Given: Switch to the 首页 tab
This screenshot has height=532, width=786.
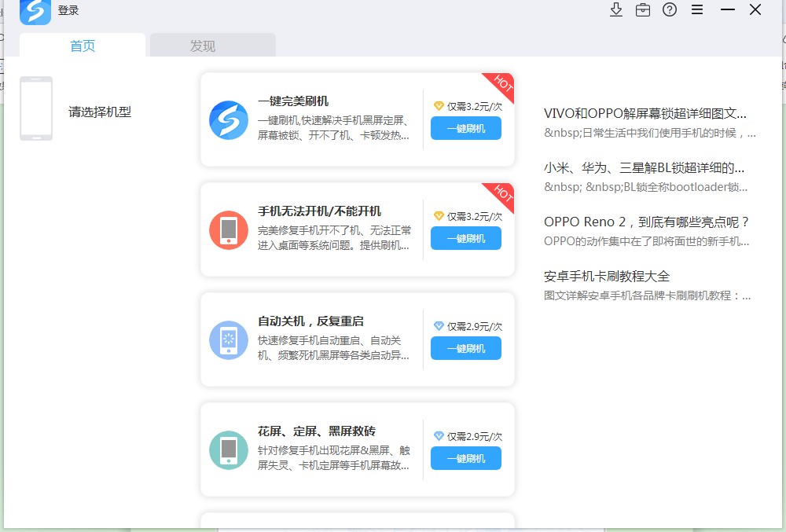Looking at the screenshot, I should click(83, 46).
